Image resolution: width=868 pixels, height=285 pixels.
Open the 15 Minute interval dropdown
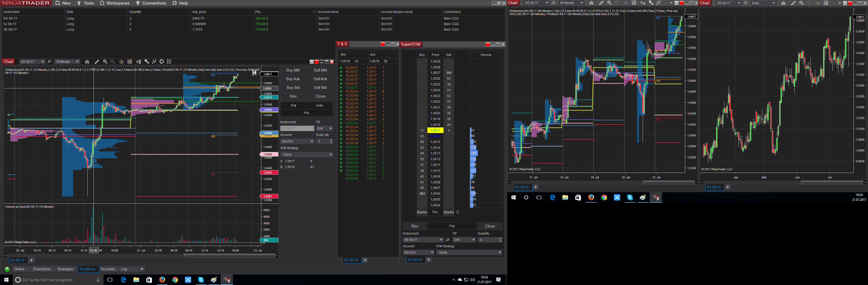pyautogui.click(x=67, y=61)
